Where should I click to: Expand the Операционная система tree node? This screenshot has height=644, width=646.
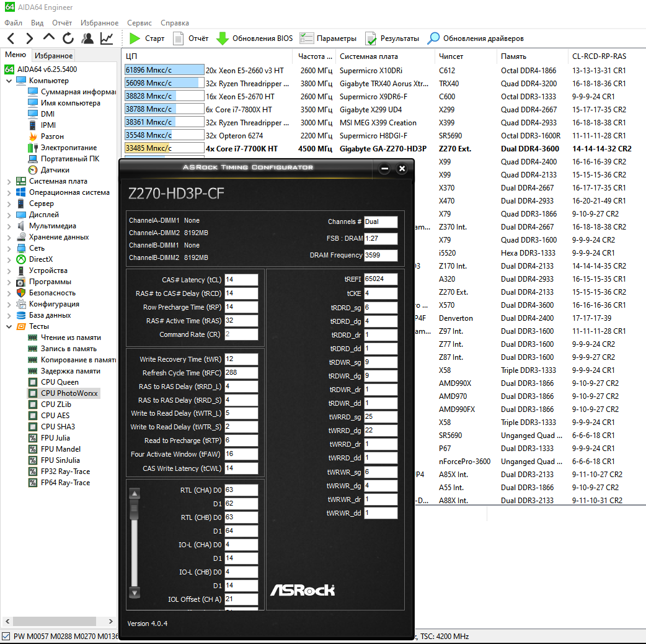(9, 192)
